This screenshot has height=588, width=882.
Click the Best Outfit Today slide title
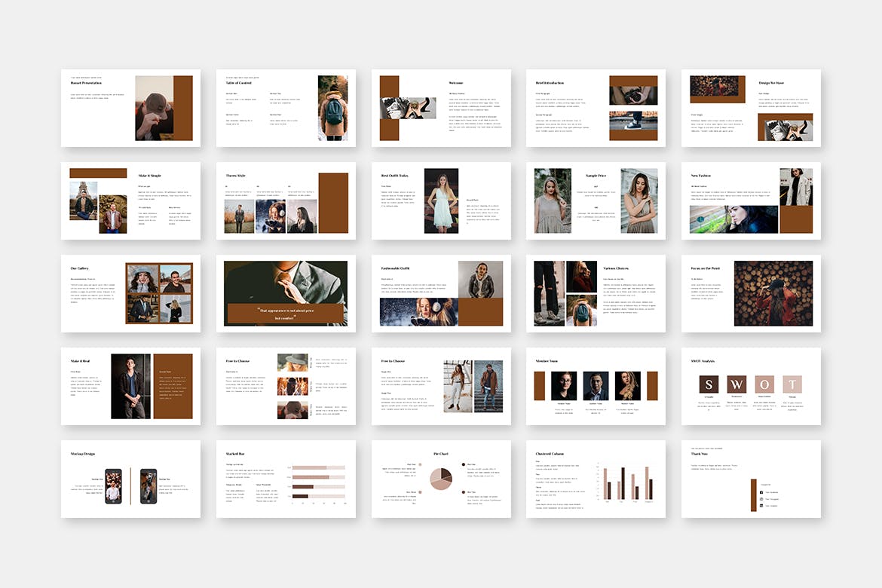[396, 176]
